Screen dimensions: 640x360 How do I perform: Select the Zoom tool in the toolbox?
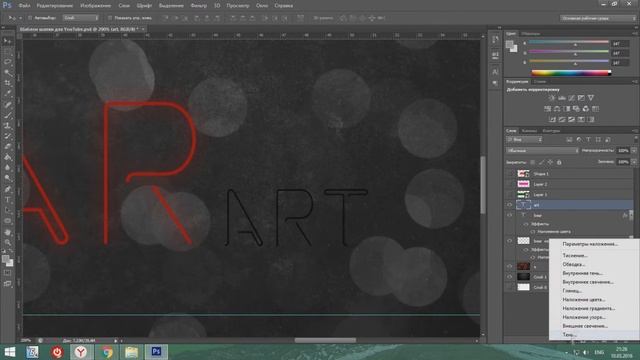(x=7, y=242)
